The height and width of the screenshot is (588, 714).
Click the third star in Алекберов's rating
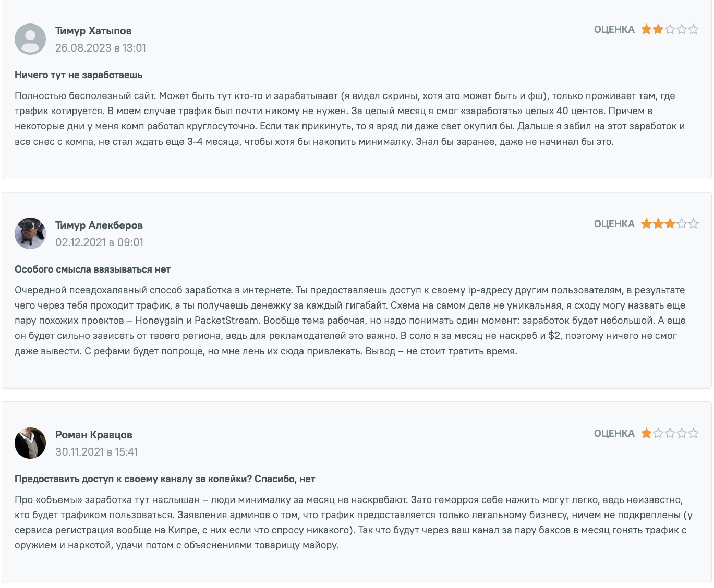[x=670, y=224]
